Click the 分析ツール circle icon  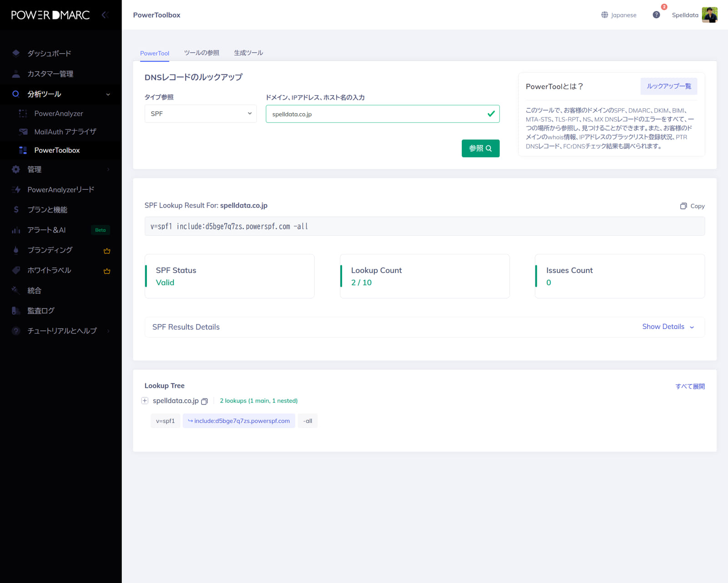click(x=16, y=94)
